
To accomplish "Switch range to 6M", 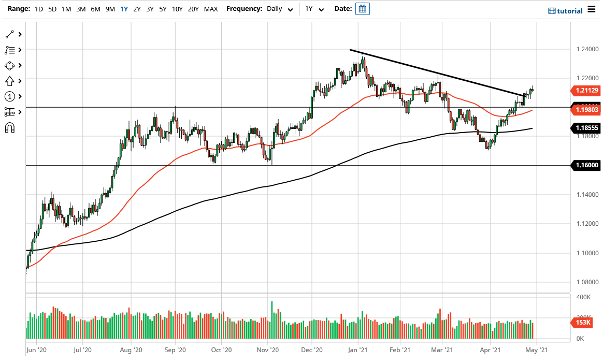I will click(95, 9).
